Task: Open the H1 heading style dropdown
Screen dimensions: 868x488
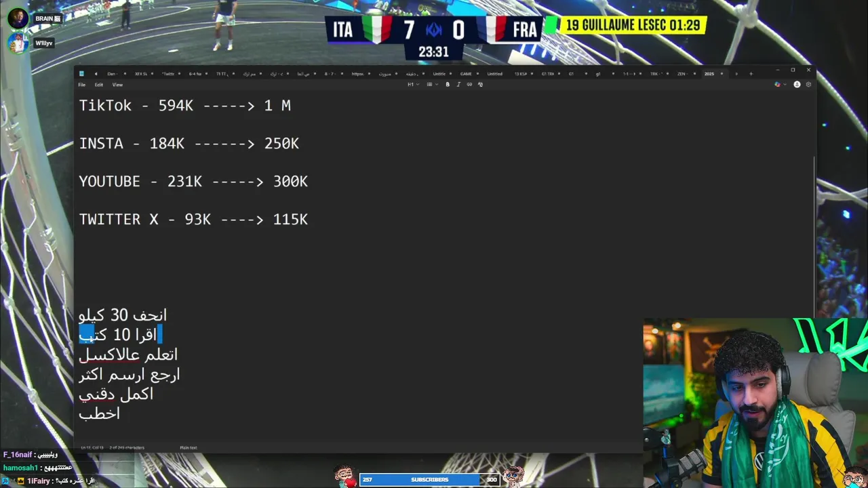Action: (x=412, y=85)
